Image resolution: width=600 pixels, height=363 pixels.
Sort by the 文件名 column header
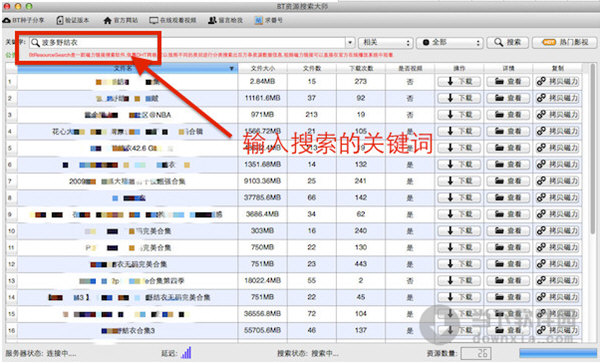click(127, 68)
